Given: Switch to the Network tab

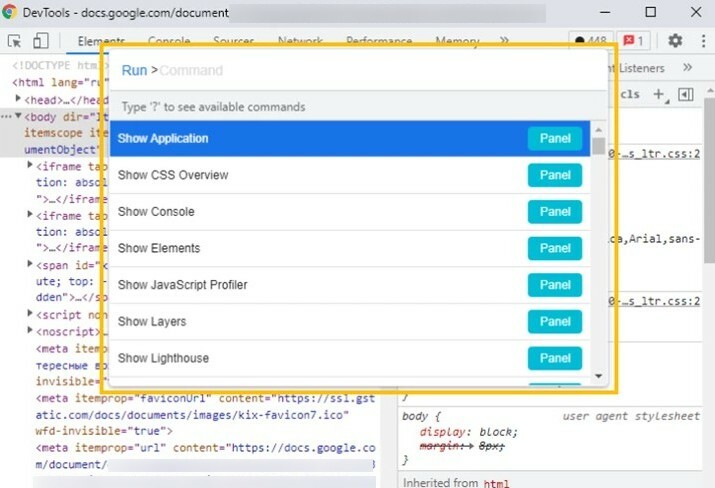Looking at the screenshot, I should tap(301, 41).
